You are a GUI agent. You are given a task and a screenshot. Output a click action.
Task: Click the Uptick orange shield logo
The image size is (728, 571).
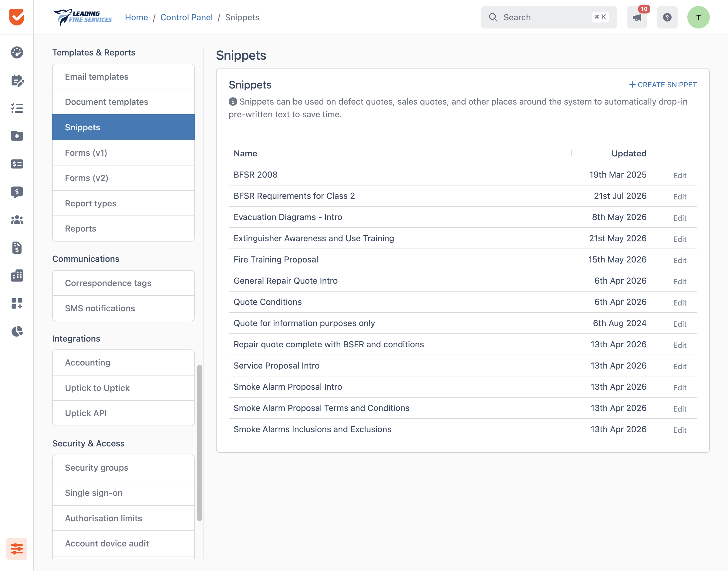17,17
